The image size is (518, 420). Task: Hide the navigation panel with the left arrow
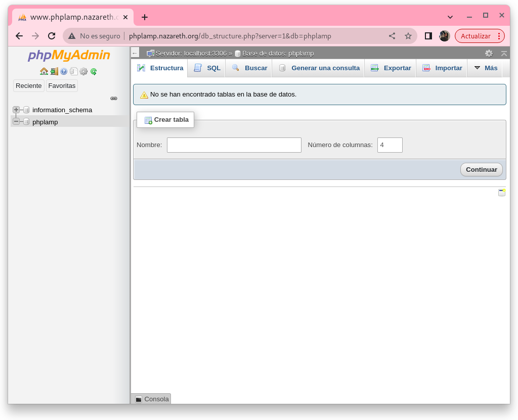coord(135,53)
